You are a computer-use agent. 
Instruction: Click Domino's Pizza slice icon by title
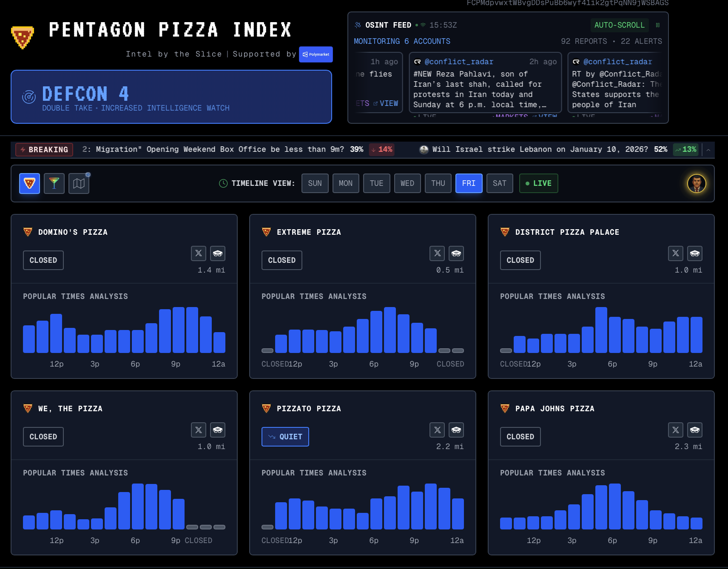point(28,232)
